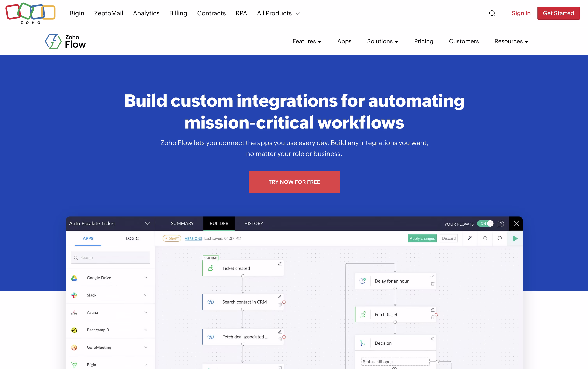Expand the Basecamp 3 chevron

click(146, 330)
